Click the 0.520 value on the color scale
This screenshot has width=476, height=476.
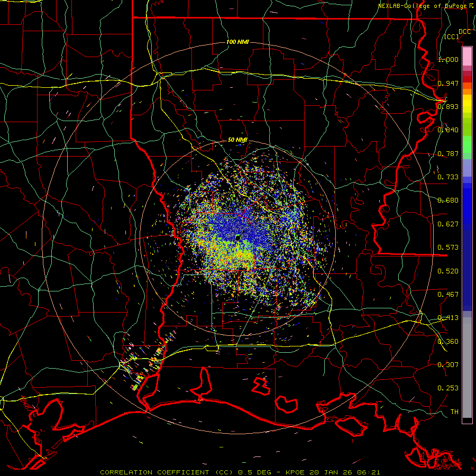click(448, 271)
